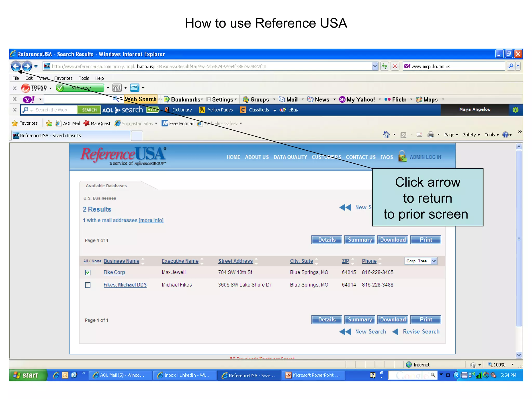The height and width of the screenshot is (399, 532).
Task: Expand Suggested Sites dropdown
Action: [x=156, y=123]
